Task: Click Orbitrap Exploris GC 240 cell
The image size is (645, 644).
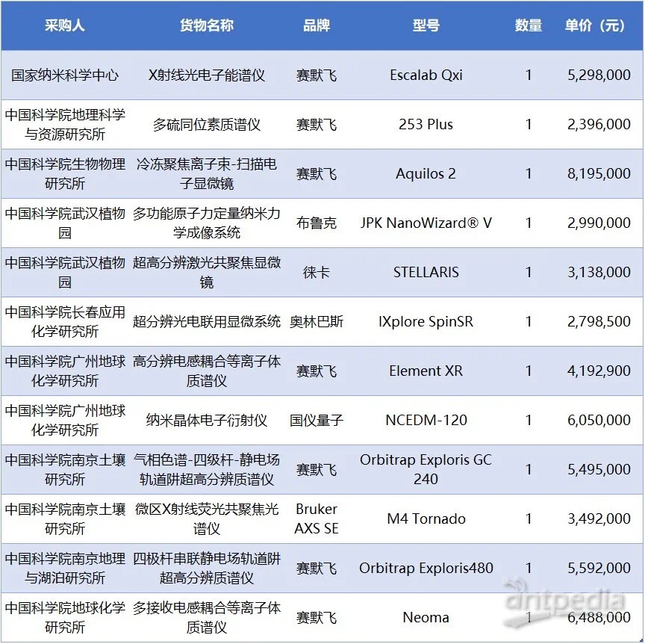Action: (426, 469)
